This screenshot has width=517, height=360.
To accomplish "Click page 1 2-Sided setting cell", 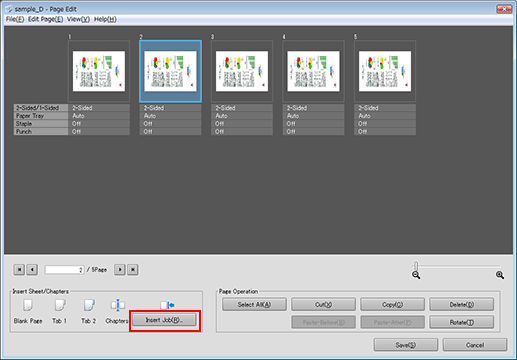I will (99, 108).
